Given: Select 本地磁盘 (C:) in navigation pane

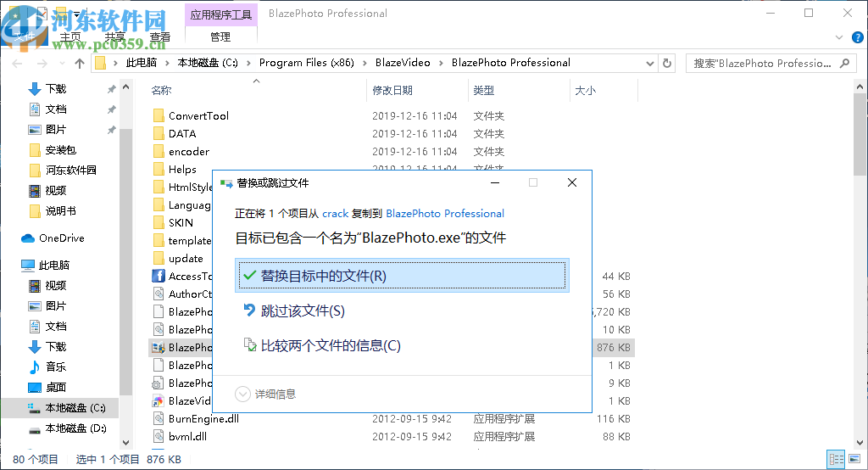Looking at the screenshot, I should pyautogui.click(x=75, y=408).
